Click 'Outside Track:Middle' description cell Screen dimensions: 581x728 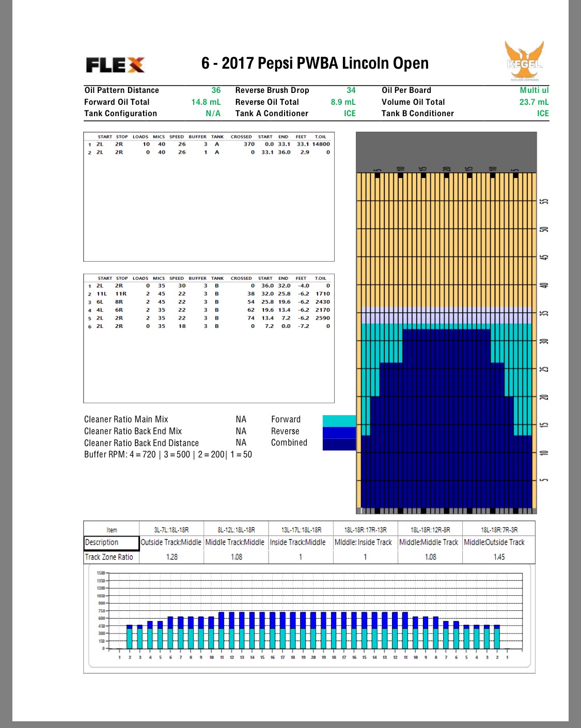(x=171, y=543)
